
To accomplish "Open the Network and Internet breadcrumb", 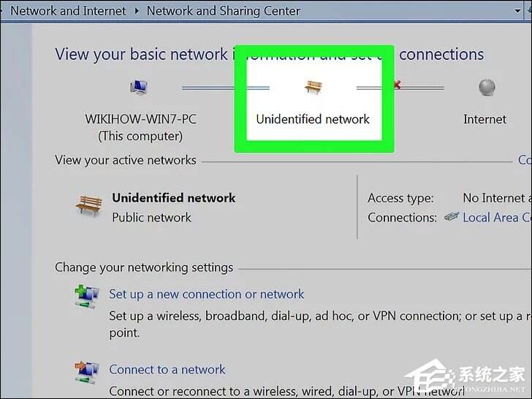I will (68, 11).
